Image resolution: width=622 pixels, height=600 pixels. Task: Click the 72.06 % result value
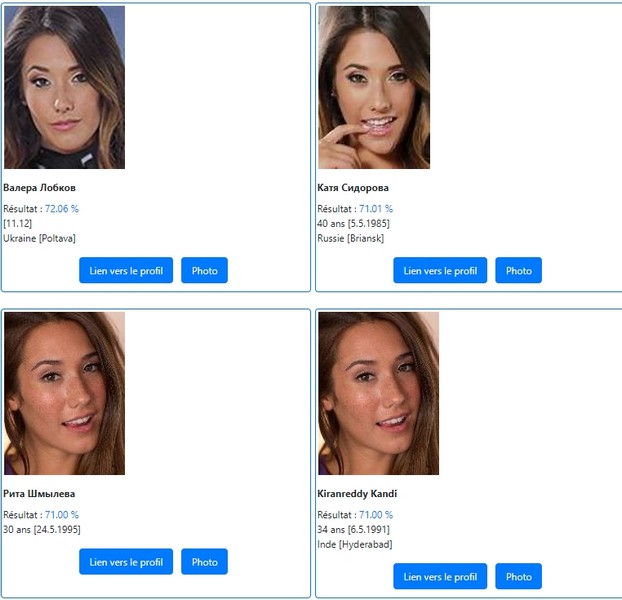[x=62, y=209]
